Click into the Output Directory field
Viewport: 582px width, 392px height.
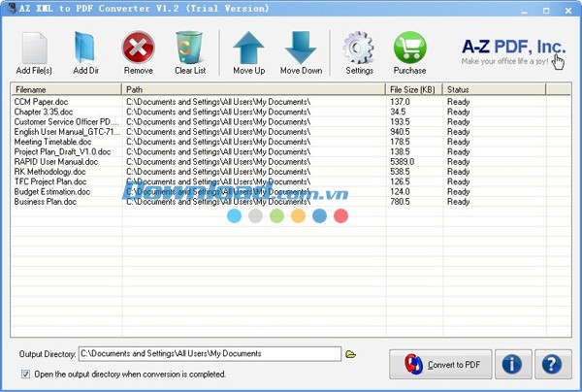pyautogui.click(x=210, y=354)
